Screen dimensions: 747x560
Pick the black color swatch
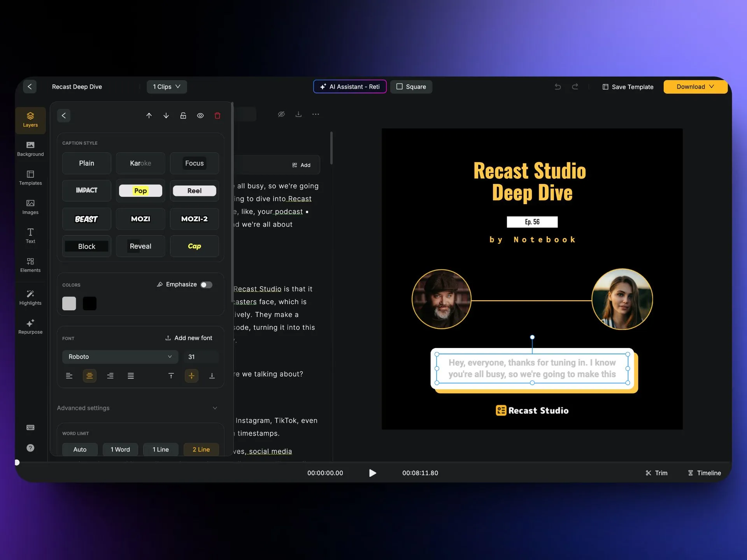(89, 303)
